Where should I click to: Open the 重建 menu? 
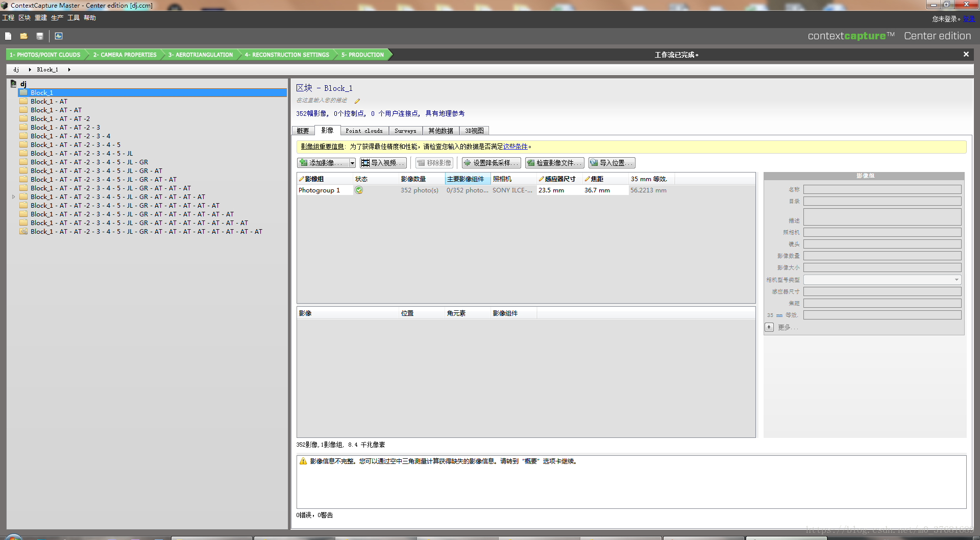pyautogui.click(x=41, y=18)
